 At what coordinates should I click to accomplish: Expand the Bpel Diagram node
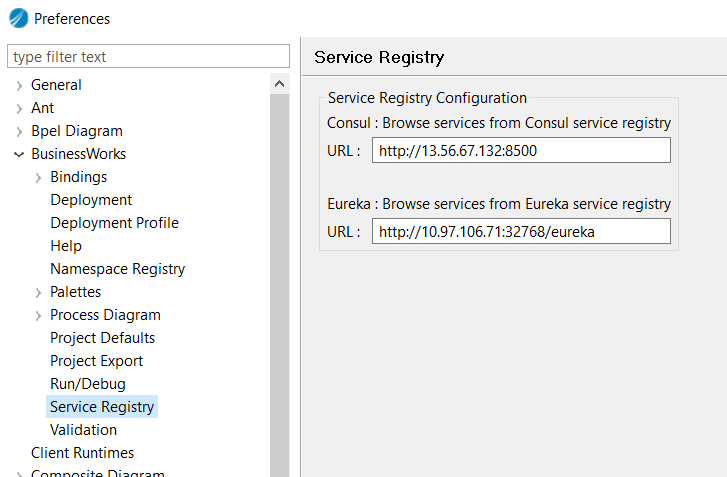pos(19,132)
